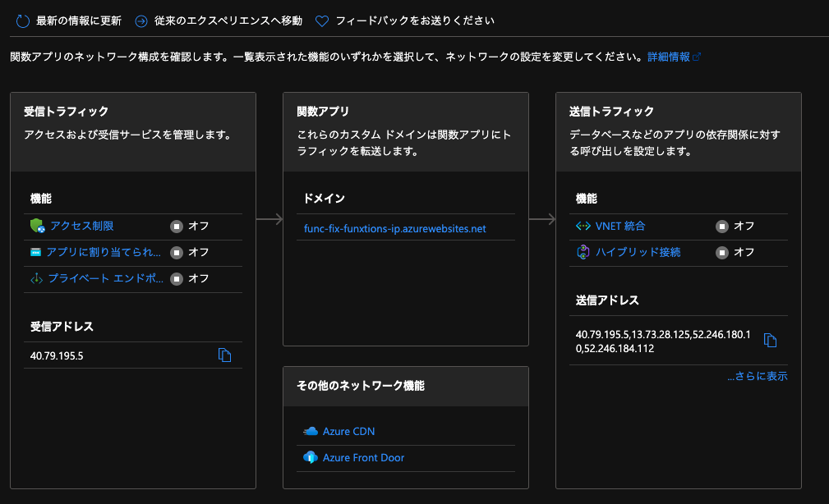Click the 受信トラフィック card heading
Image resolution: width=829 pixels, height=504 pixels.
pyautogui.click(x=66, y=112)
